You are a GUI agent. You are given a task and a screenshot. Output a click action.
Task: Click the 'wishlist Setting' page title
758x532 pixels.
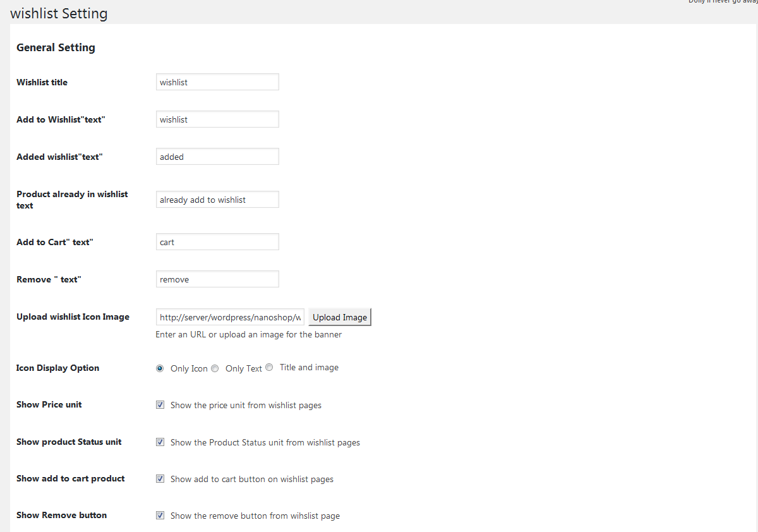(59, 13)
